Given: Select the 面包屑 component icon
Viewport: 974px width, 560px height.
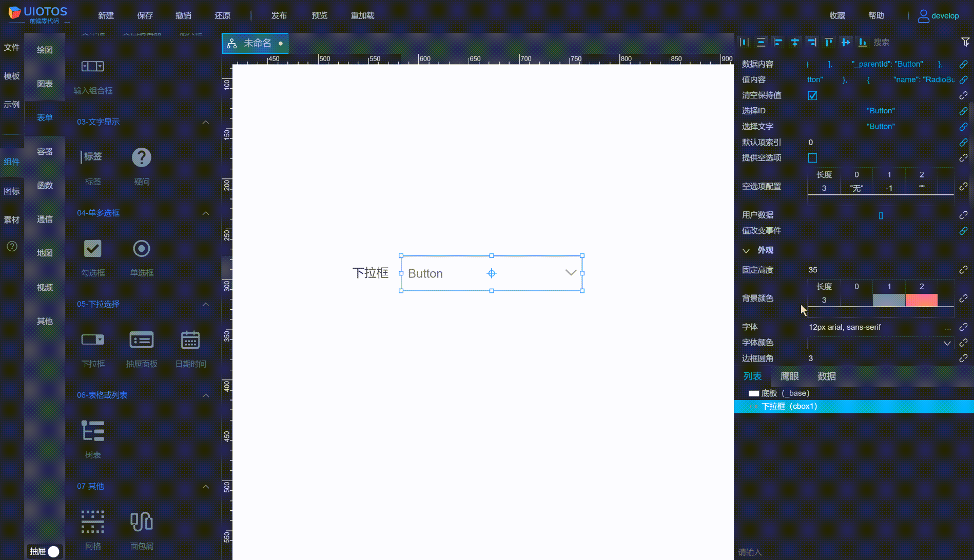Looking at the screenshot, I should (142, 521).
